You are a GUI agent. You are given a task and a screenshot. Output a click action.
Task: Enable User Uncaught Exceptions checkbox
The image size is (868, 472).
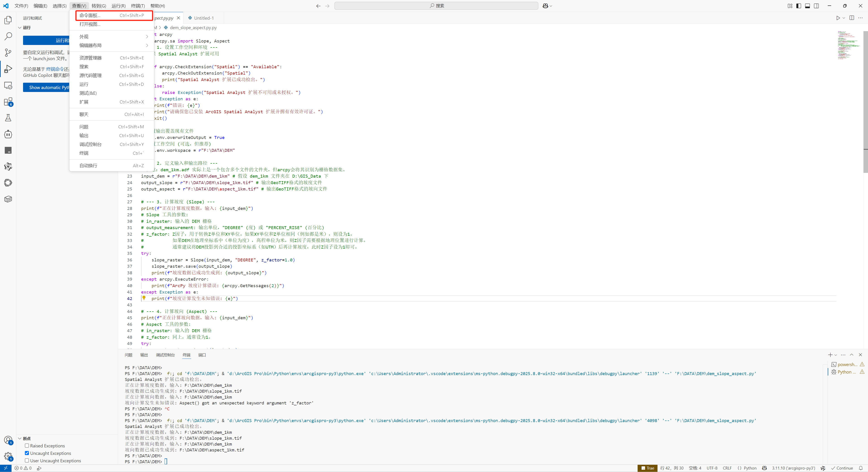[x=27, y=460]
